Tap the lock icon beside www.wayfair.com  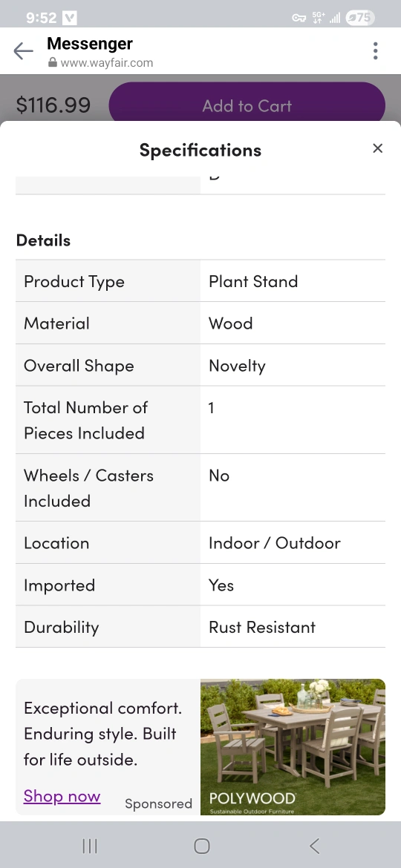(53, 62)
